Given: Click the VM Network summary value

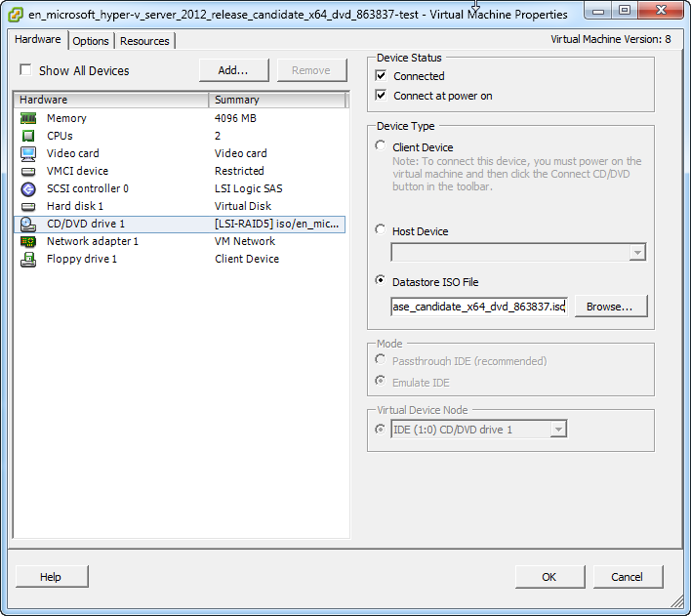Looking at the screenshot, I should click(x=245, y=241).
